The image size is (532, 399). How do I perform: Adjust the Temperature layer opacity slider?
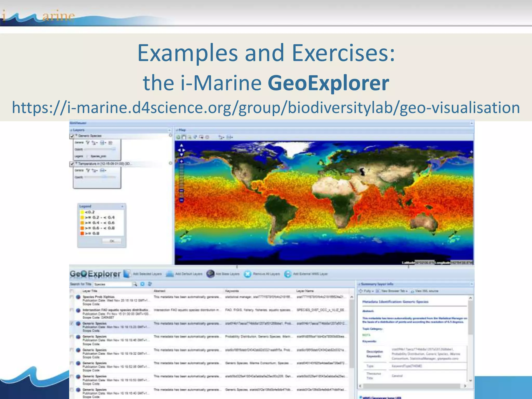[x=100, y=177]
